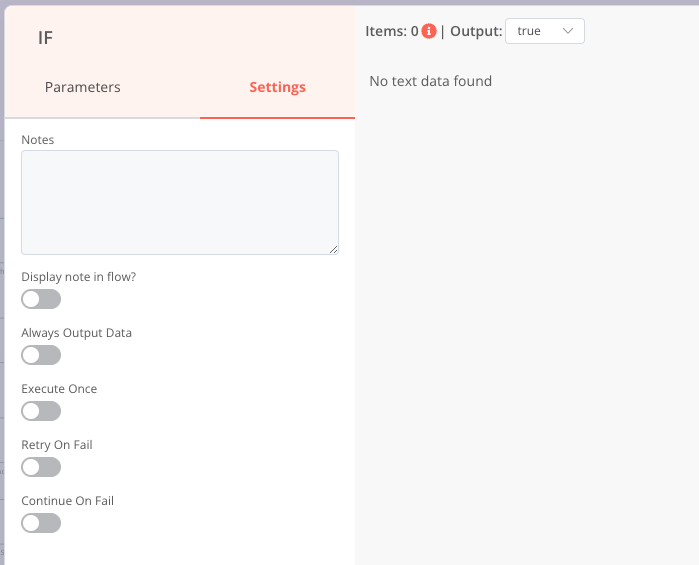The width and height of the screenshot is (699, 565).
Task: Enable the Retry On Fail switch
Action: pyautogui.click(x=41, y=467)
